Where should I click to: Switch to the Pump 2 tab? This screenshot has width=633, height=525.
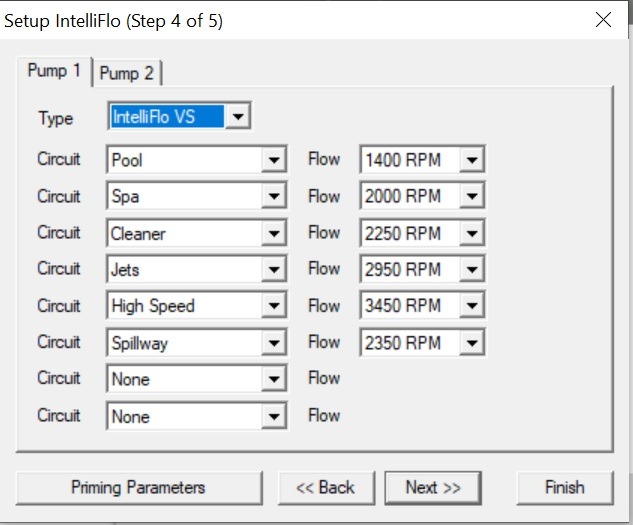[127, 74]
